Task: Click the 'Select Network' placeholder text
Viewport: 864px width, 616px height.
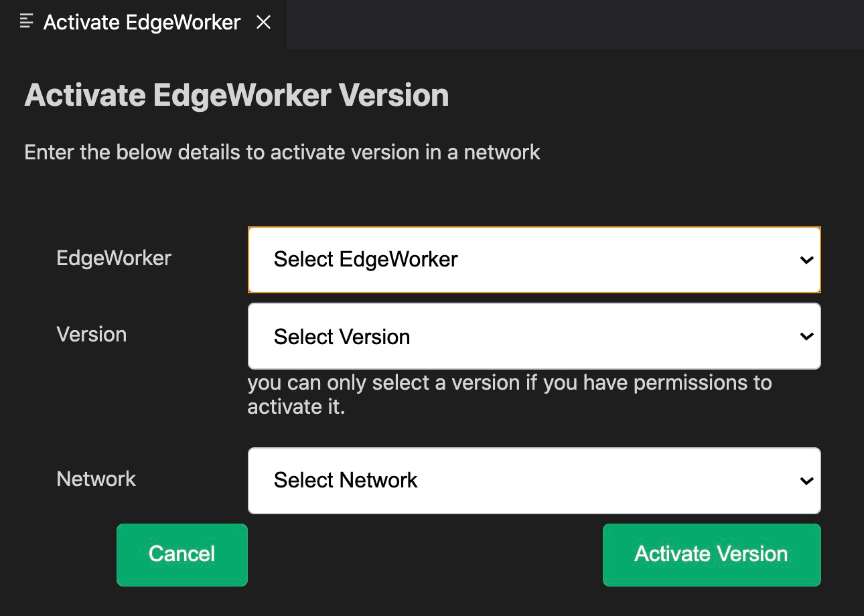Action: [x=346, y=480]
